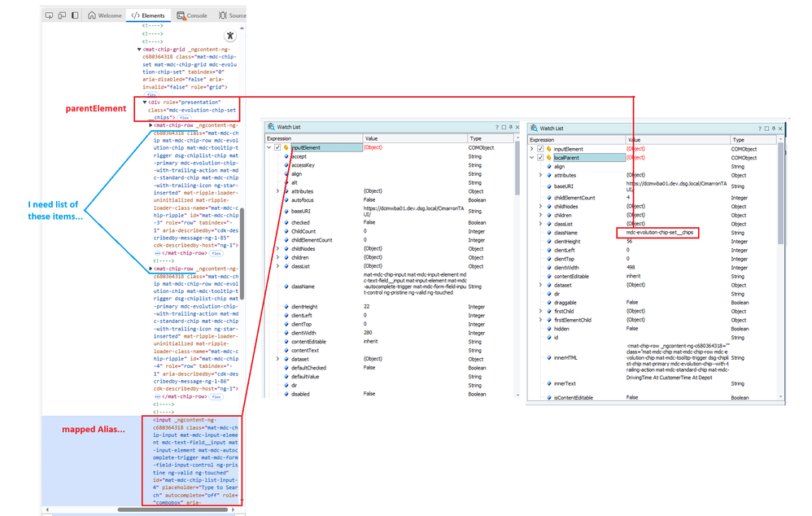Screen dimensions: 812x516
Task: Click help icon in left Watch List
Action: [497, 128]
